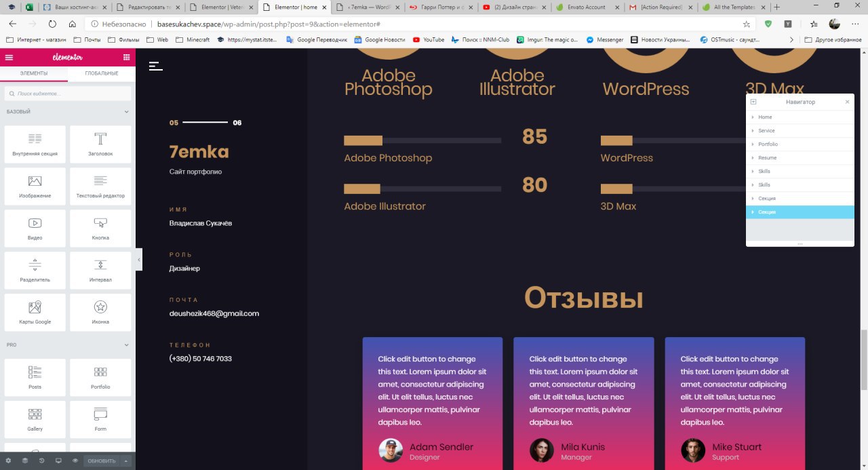Open save options arrow next to Обновить
Screen dimensions: 868x470
click(125, 461)
